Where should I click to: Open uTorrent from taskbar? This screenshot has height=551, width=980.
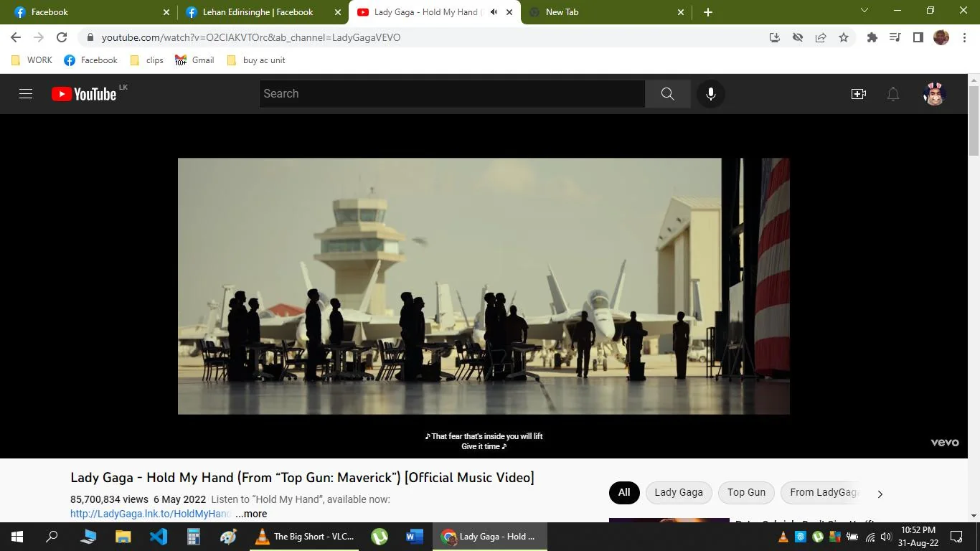380,537
